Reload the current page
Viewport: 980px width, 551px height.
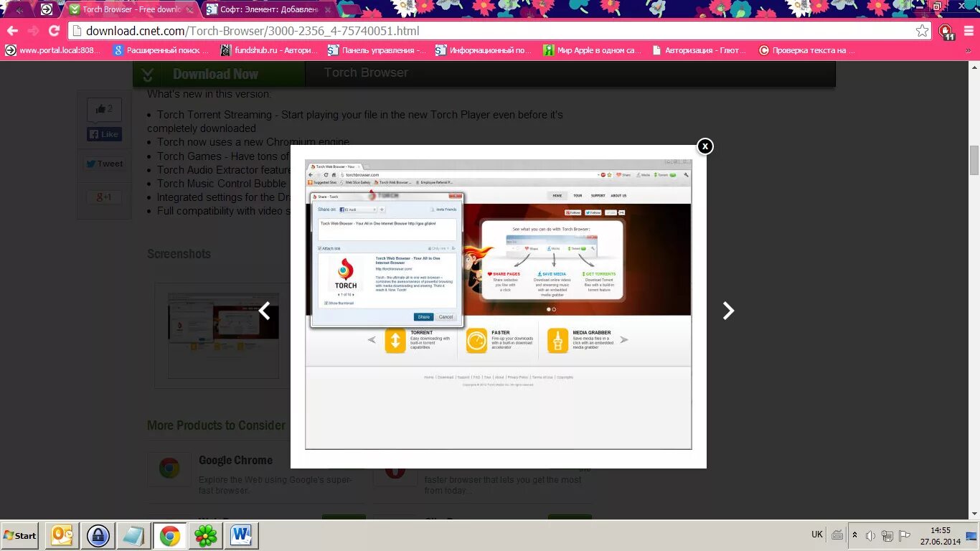(x=54, y=31)
